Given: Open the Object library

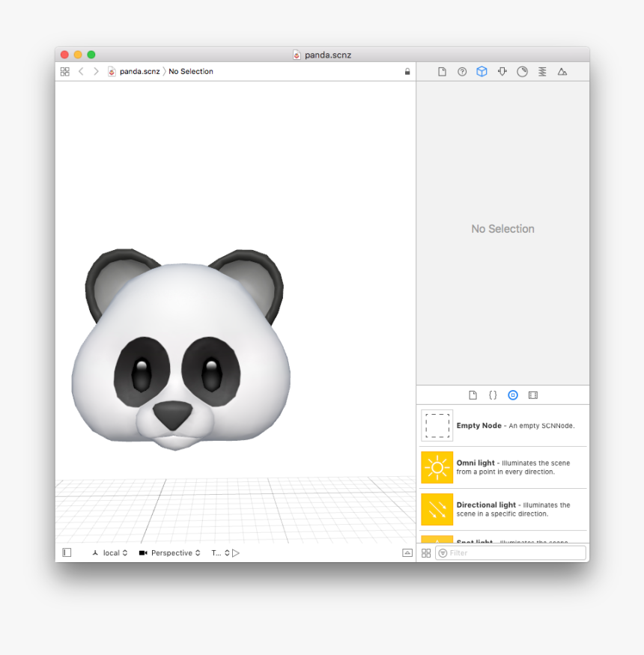Looking at the screenshot, I should coord(513,395).
